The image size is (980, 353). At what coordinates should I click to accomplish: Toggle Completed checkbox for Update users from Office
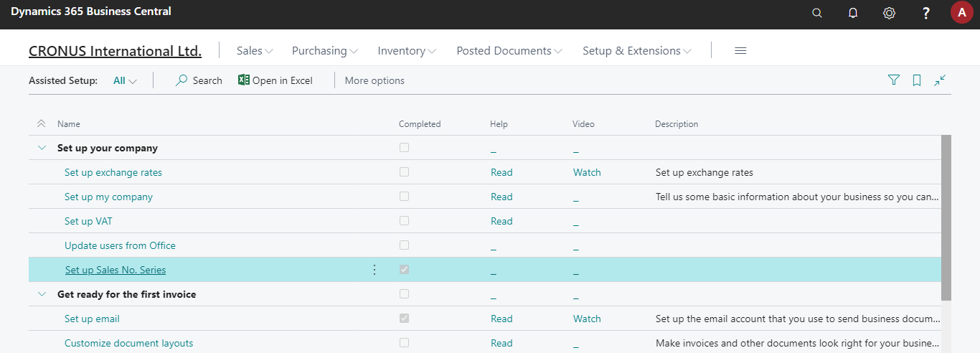pyautogui.click(x=405, y=245)
